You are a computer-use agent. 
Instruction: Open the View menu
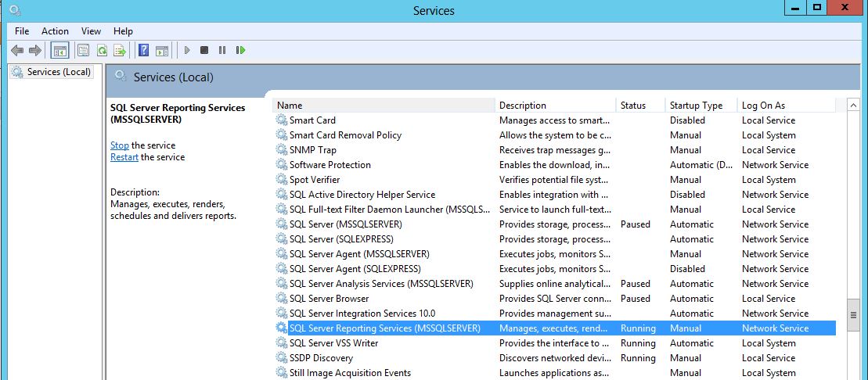click(91, 31)
